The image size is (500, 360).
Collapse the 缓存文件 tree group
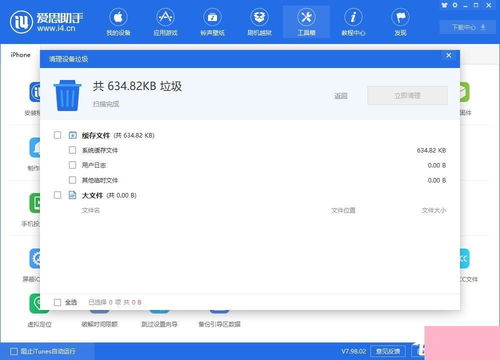(x=72, y=135)
